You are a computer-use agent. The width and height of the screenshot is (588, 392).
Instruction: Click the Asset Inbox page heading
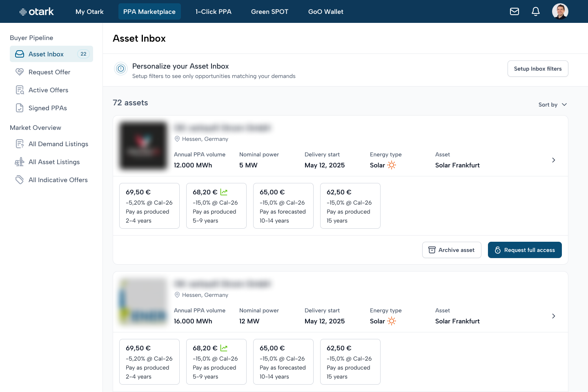(139, 38)
